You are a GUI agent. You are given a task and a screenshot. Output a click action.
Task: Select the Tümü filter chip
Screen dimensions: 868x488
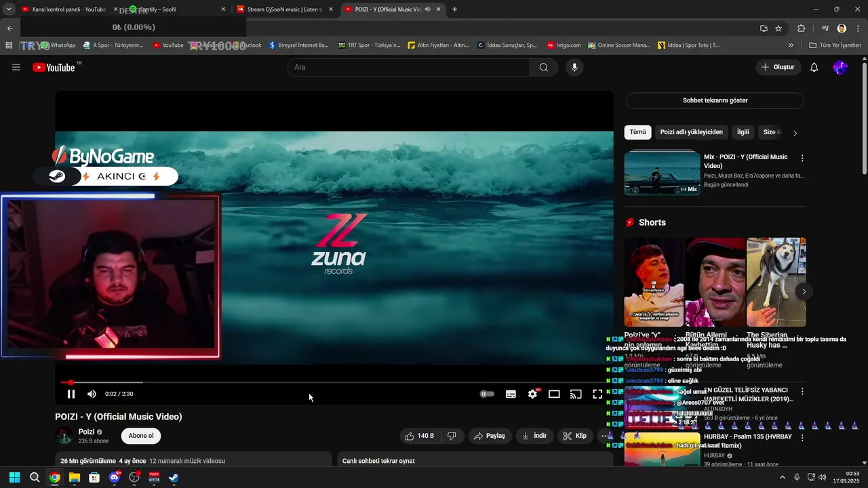(x=637, y=132)
